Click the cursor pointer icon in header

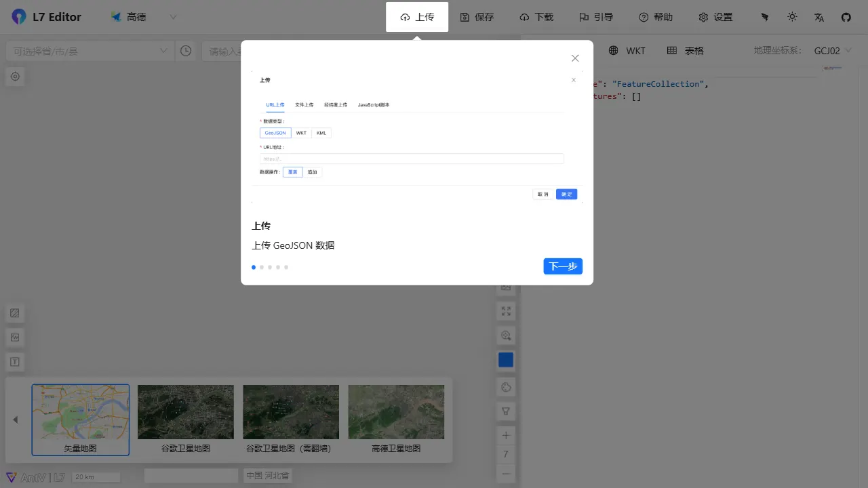[765, 17]
